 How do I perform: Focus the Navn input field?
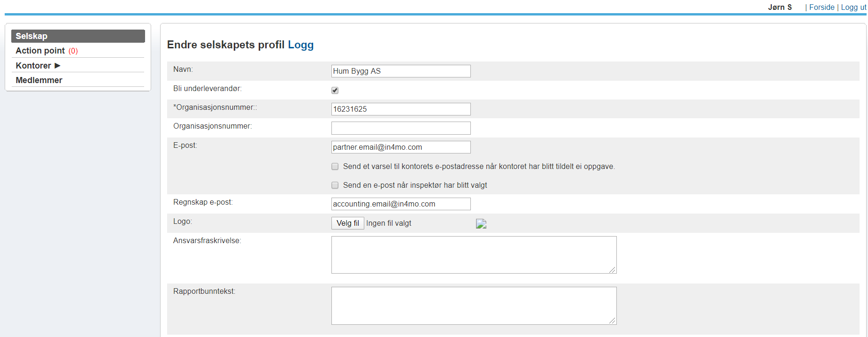pyautogui.click(x=400, y=71)
